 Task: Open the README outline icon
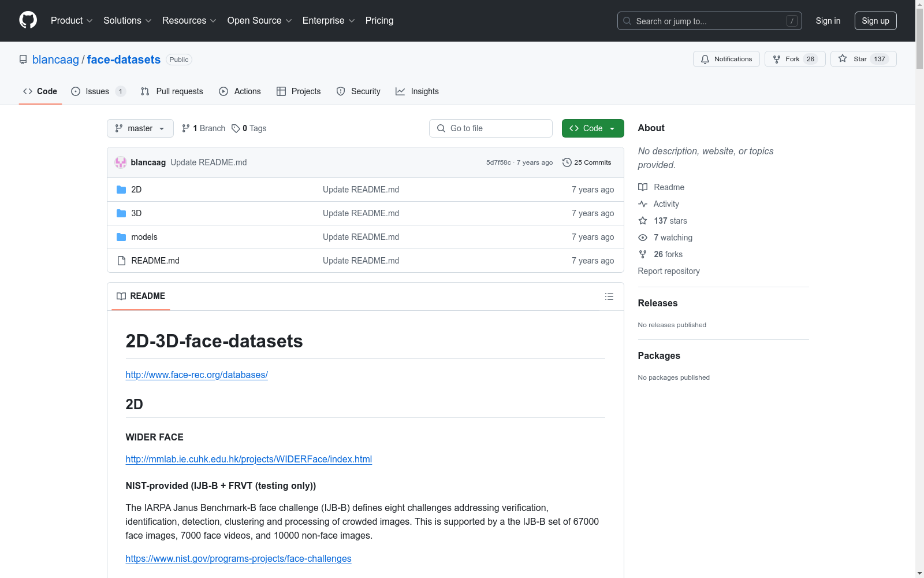click(609, 297)
